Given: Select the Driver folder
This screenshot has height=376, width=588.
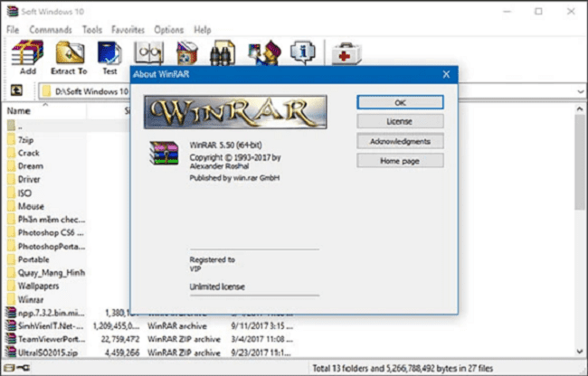Looking at the screenshot, I should [29, 179].
